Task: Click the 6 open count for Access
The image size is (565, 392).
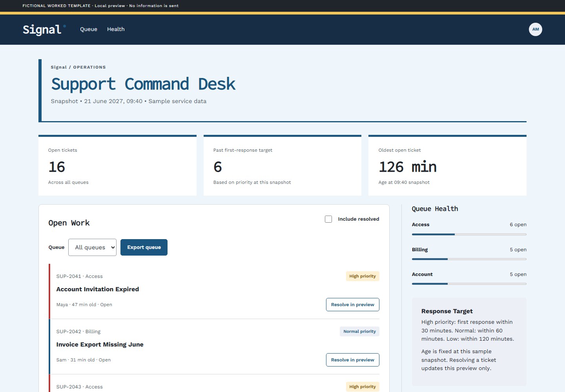Action: (518, 225)
